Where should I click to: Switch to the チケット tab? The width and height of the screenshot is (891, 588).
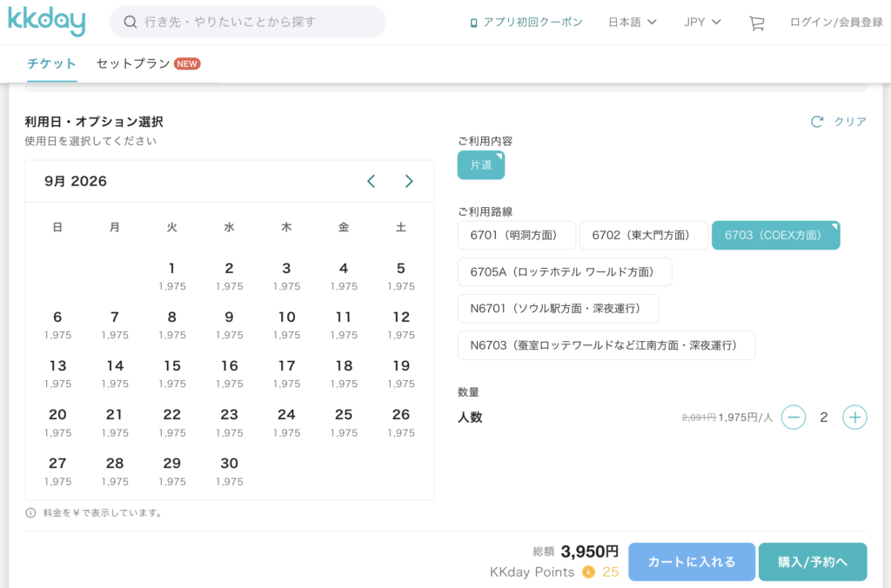point(51,63)
